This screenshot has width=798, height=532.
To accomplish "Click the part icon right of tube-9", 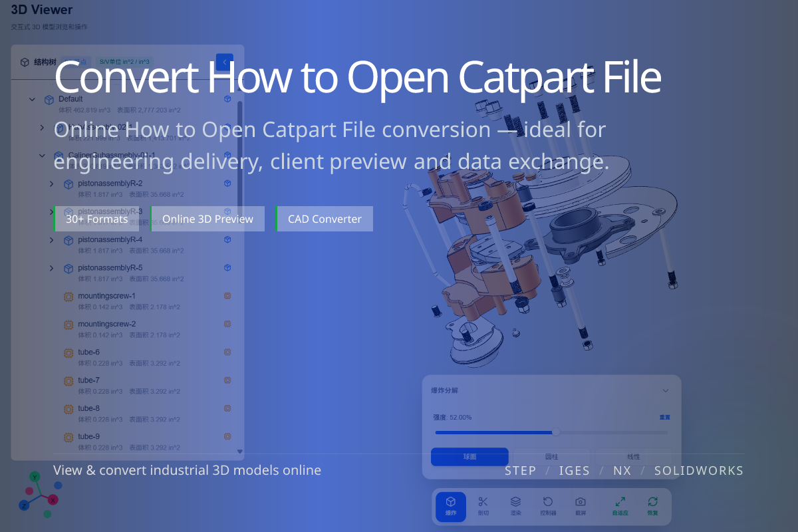I will (227, 436).
